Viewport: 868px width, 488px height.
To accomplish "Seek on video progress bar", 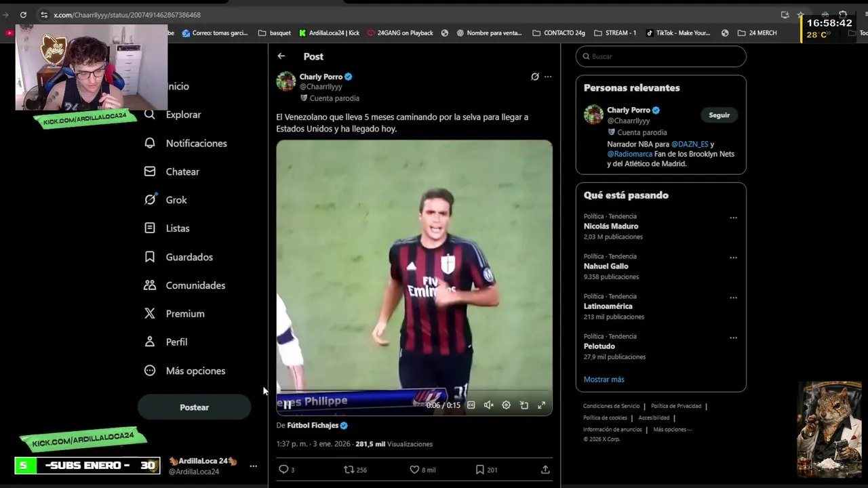I will pyautogui.click(x=414, y=392).
